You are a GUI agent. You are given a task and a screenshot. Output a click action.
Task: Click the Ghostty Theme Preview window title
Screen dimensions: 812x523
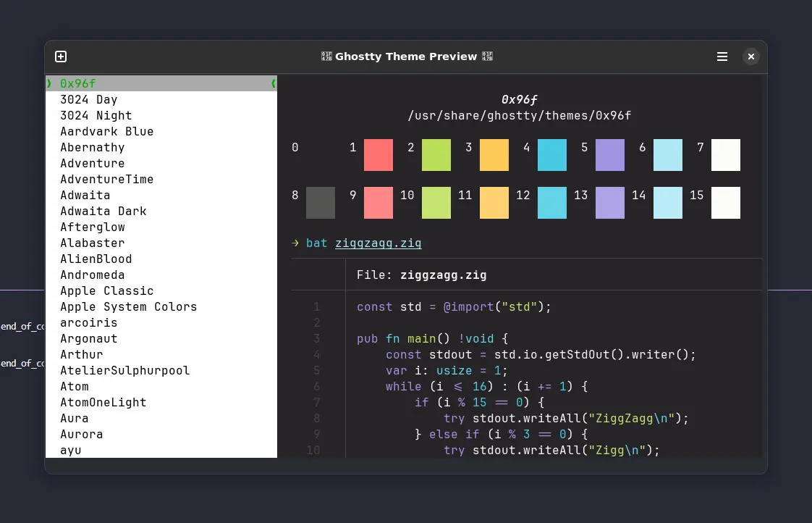[407, 57]
